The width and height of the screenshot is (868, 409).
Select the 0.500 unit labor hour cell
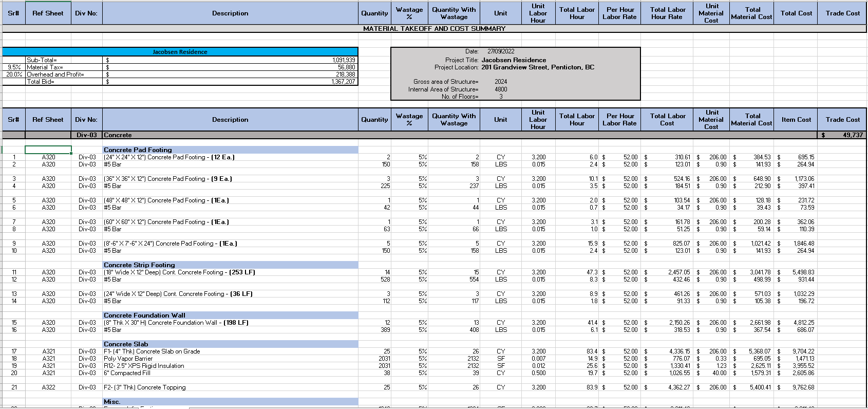pyautogui.click(x=538, y=373)
